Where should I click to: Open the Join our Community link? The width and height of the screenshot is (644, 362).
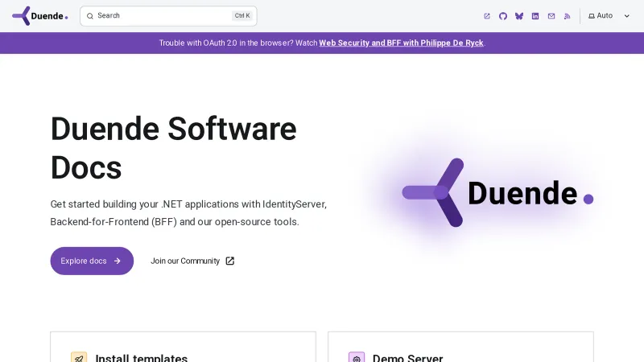tap(192, 261)
